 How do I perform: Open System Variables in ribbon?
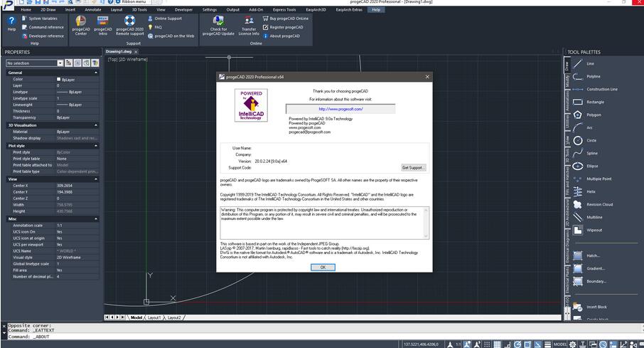[40, 19]
